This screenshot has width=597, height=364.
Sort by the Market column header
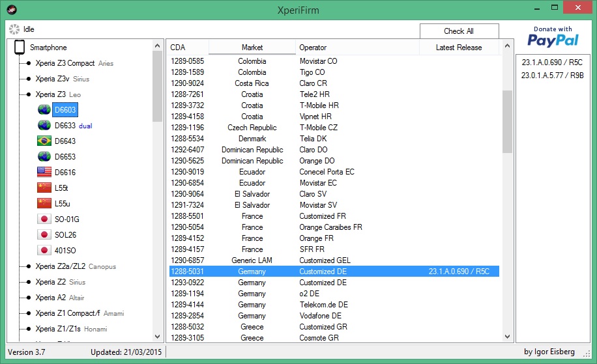point(252,47)
